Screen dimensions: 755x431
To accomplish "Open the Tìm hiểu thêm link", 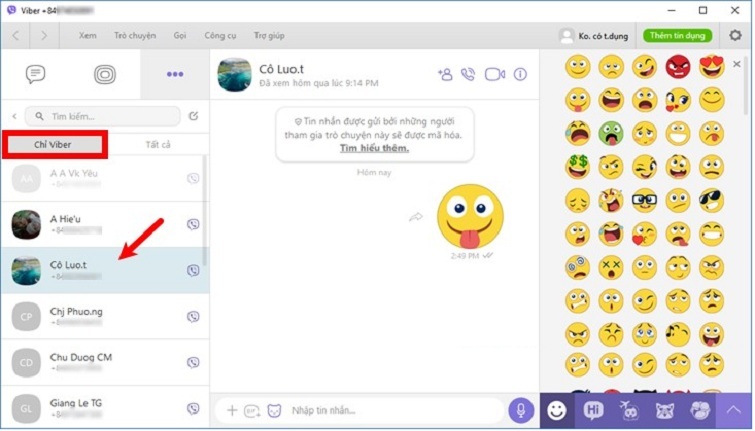I will (375, 148).
